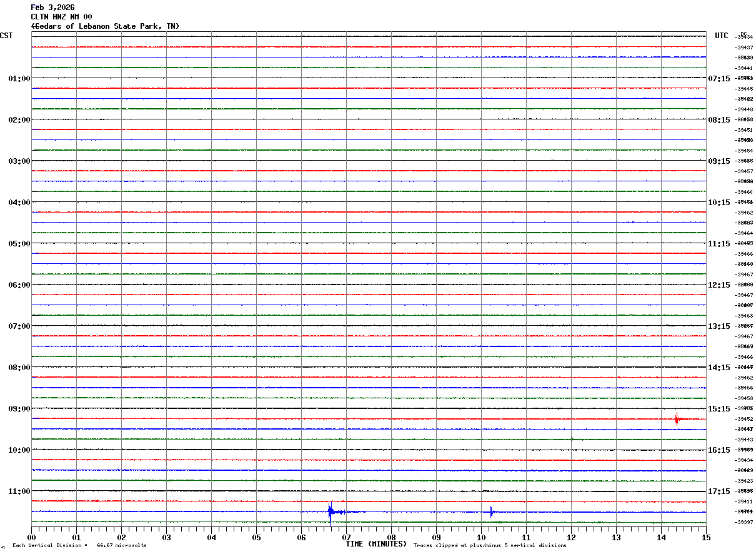The image size is (756, 554).
Task: Click the 10:15 UTC time label
Action: 719,202
